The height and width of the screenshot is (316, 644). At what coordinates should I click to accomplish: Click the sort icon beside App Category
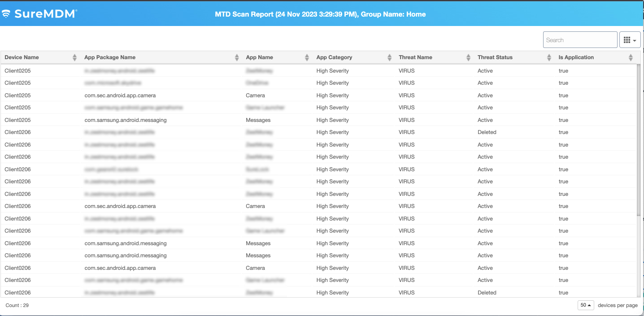389,57
